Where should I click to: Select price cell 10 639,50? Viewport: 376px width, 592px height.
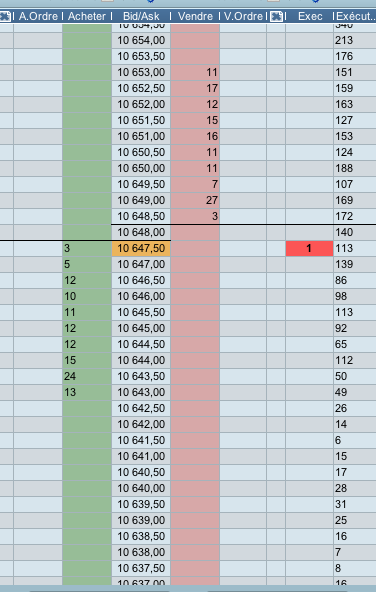tap(141, 504)
